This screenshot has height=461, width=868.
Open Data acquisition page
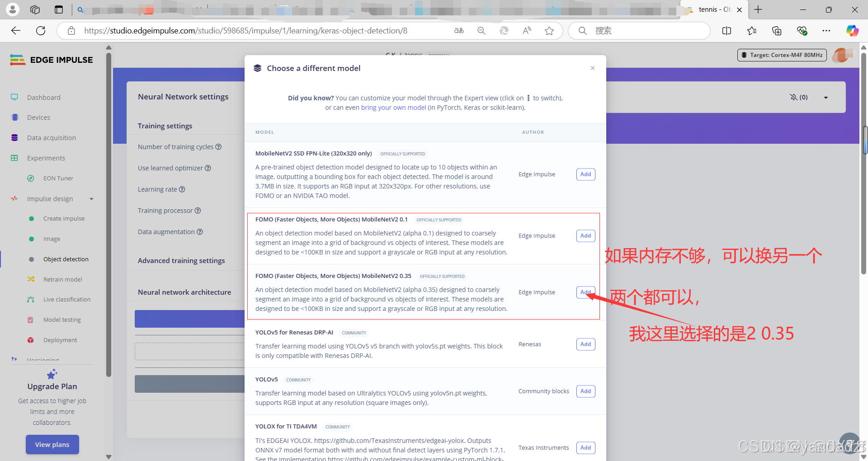pos(52,138)
